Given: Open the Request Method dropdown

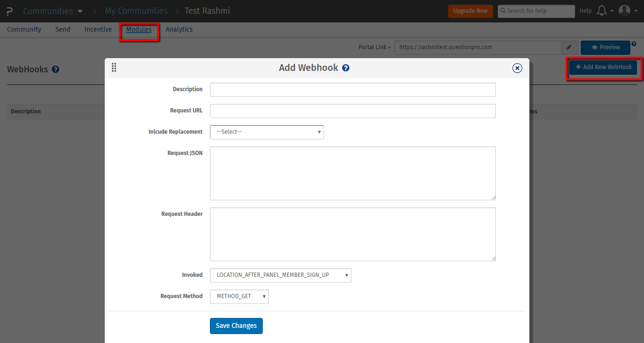Looking at the screenshot, I should (x=239, y=296).
